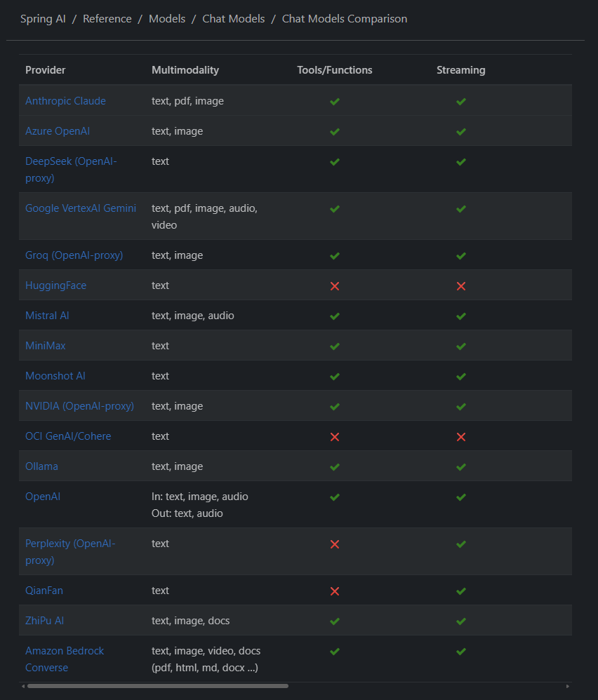Open the Perplexity (OpenAI-proxy) link

click(x=70, y=552)
